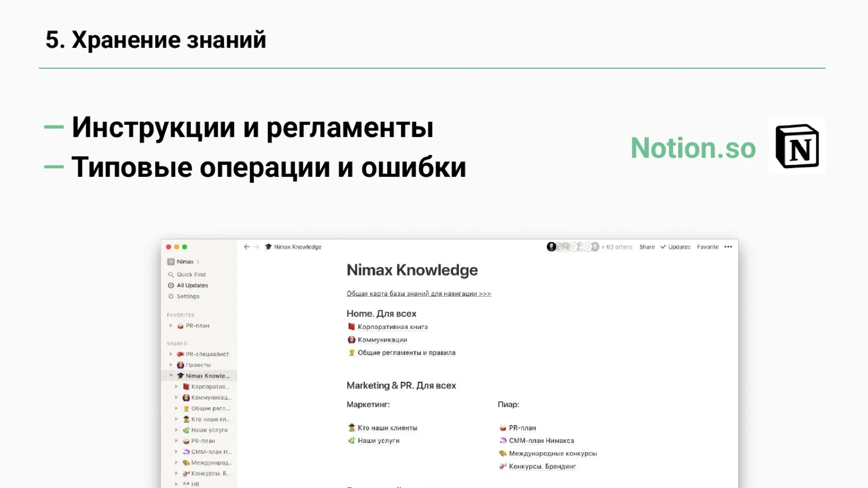Image resolution: width=868 pixels, height=488 pixels.
Task: Expand the PR-специалист sidebar item
Action: pyautogui.click(x=171, y=354)
